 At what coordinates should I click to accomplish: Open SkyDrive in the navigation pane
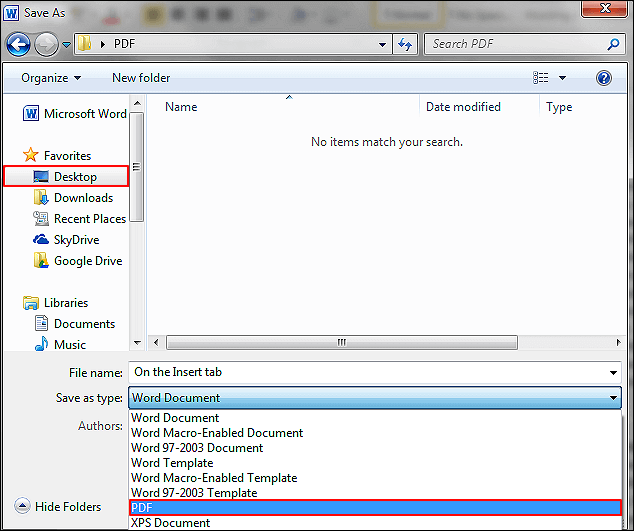pyautogui.click(x=76, y=240)
